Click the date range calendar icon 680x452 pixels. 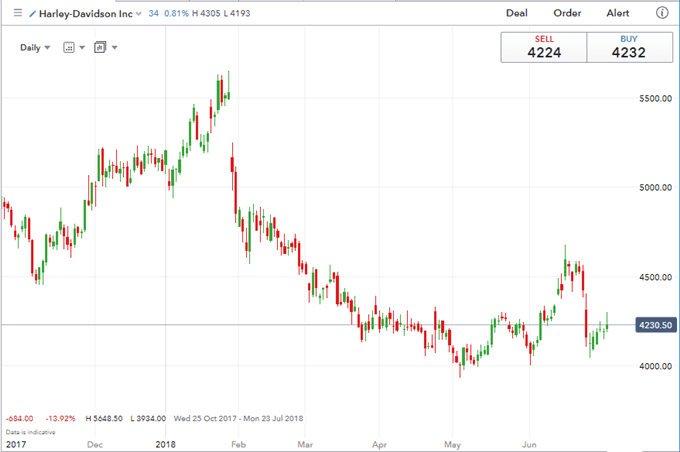(x=69, y=47)
